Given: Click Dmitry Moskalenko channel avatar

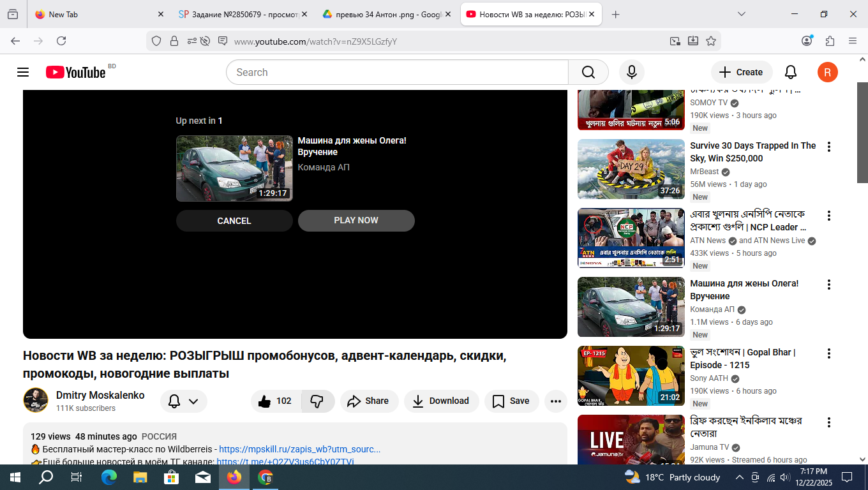Looking at the screenshot, I should click(x=36, y=400).
